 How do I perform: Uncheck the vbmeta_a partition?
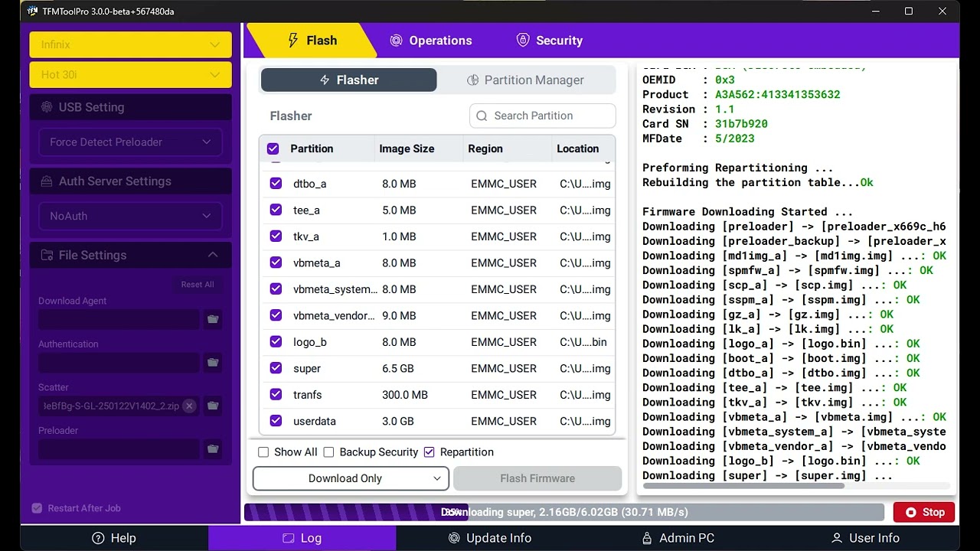[x=276, y=262]
